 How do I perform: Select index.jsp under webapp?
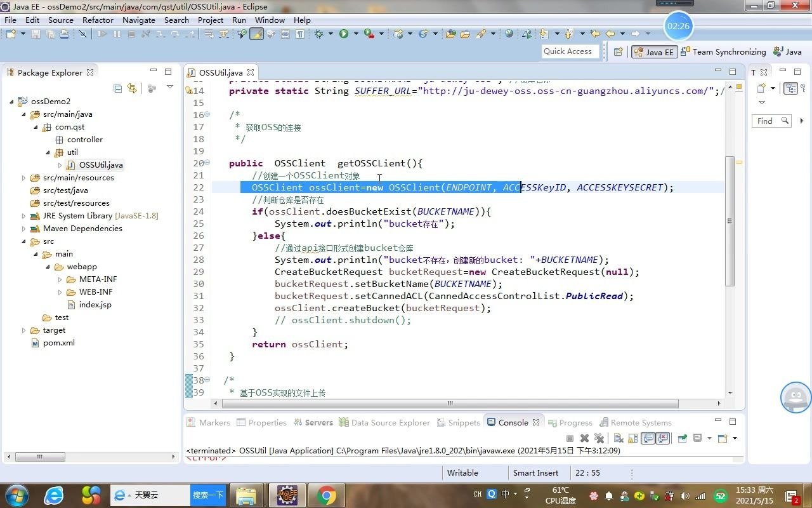[89, 305]
